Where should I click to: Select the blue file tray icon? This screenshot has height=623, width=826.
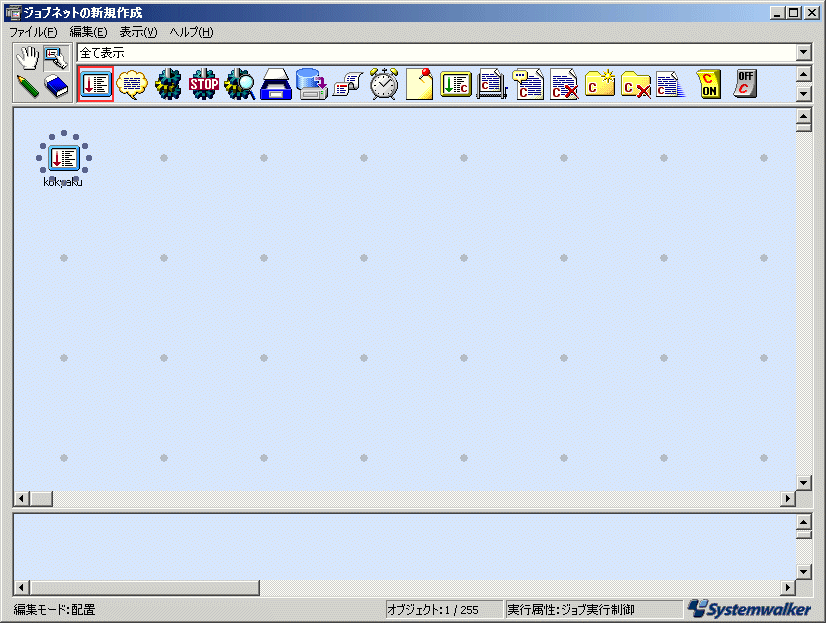tap(276, 84)
